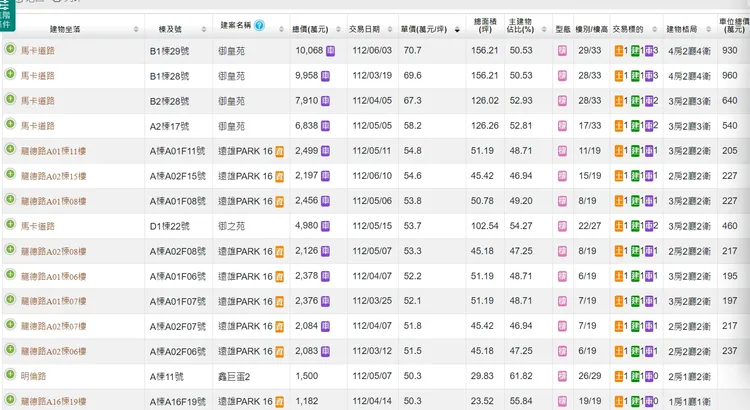Expand the A棟11號 鑫巨蛋2 row with green plus
Image resolution: width=750 pixels, height=410 pixels.
(10, 374)
